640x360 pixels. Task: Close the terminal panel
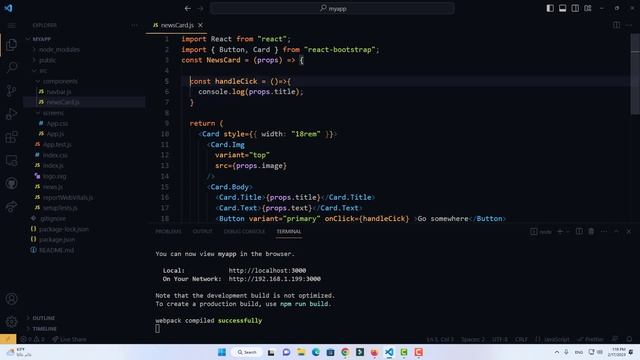tap(629, 231)
